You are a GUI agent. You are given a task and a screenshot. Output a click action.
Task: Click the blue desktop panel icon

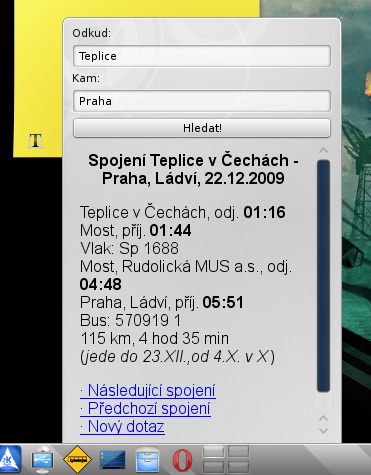coord(113,459)
